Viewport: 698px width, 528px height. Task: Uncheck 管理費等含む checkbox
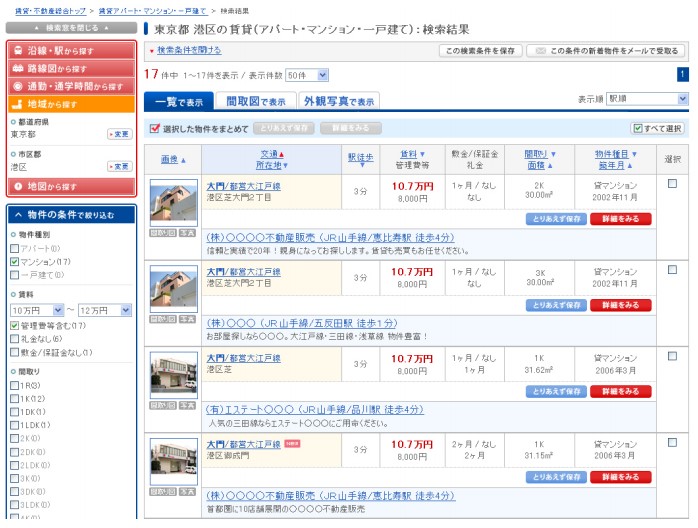[x=15, y=326]
